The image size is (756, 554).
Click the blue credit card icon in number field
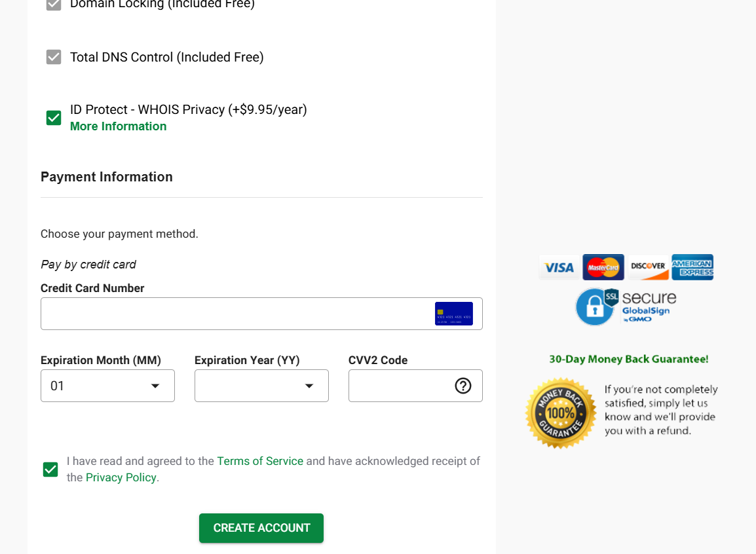click(x=453, y=314)
